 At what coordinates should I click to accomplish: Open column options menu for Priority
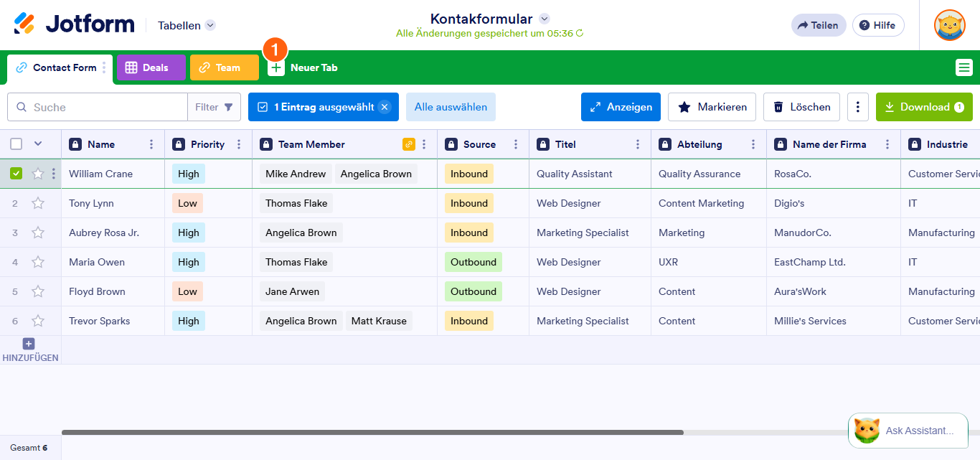point(237,144)
